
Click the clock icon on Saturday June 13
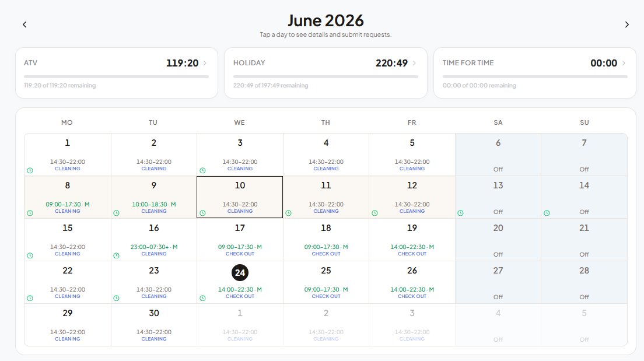pyautogui.click(x=460, y=213)
